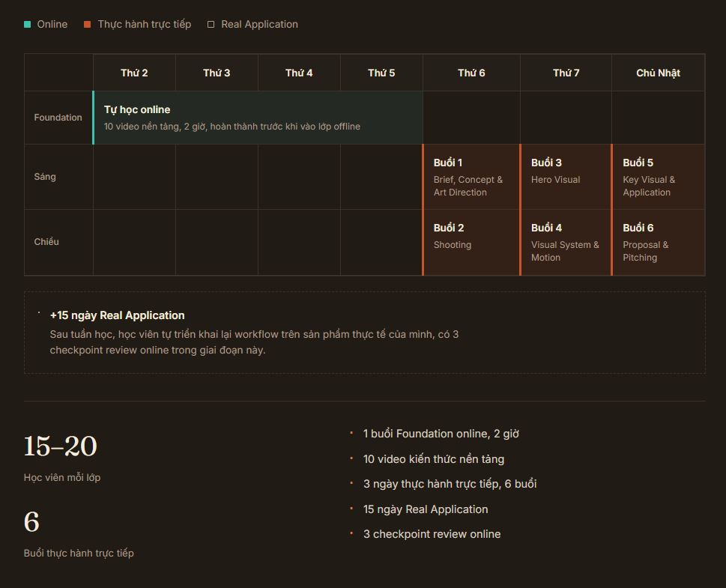Click the Real Application legend square icon
This screenshot has height=588, width=726.
(x=211, y=25)
